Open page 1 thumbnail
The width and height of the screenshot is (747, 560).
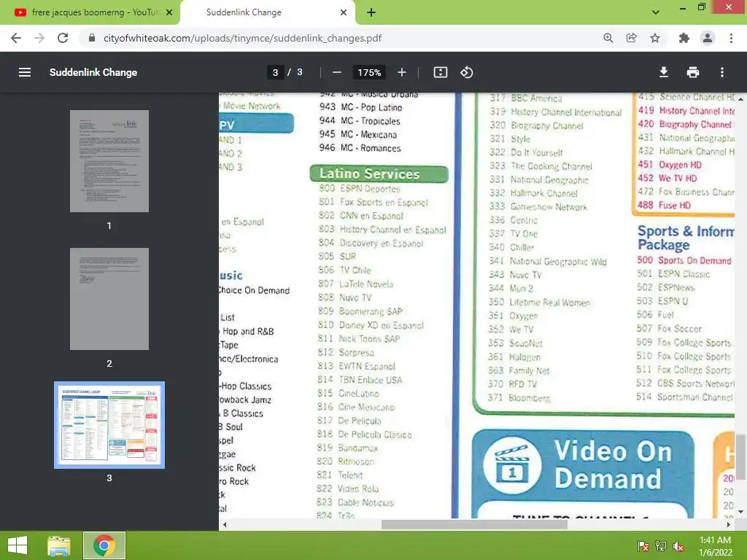[109, 161]
